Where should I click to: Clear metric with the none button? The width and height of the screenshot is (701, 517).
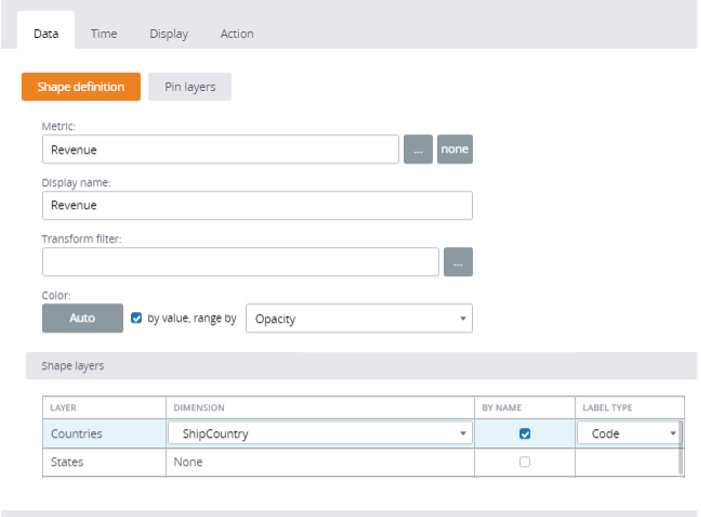coord(454,149)
